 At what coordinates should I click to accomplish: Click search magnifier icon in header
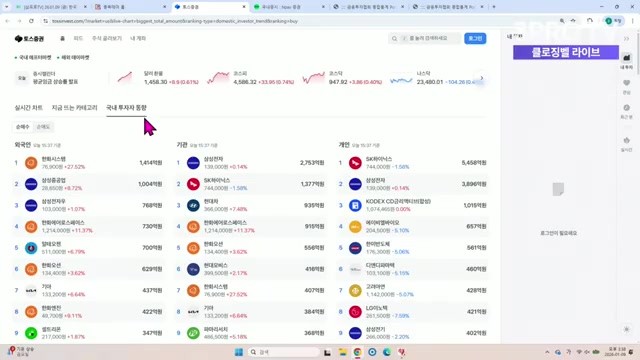tap(394, 38)
